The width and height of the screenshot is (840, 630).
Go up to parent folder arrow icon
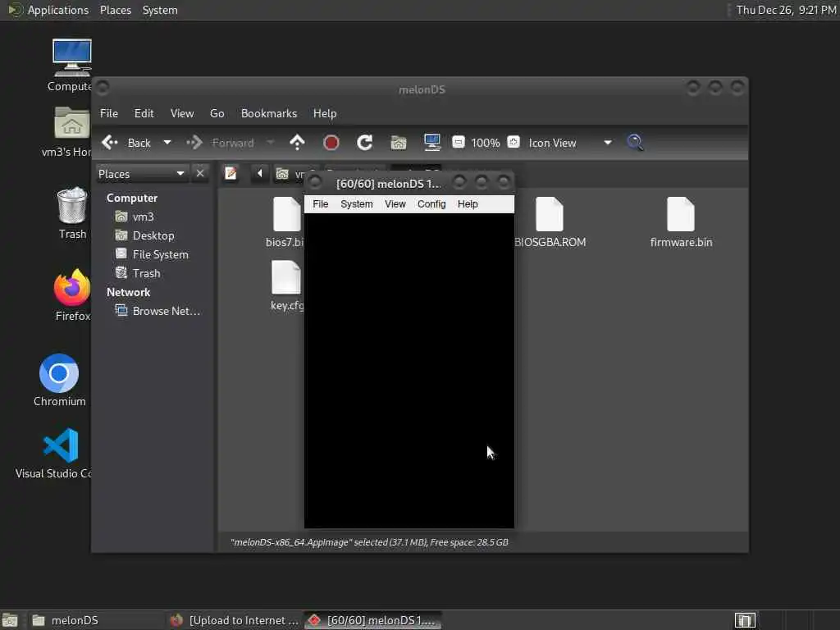point(297,143)
